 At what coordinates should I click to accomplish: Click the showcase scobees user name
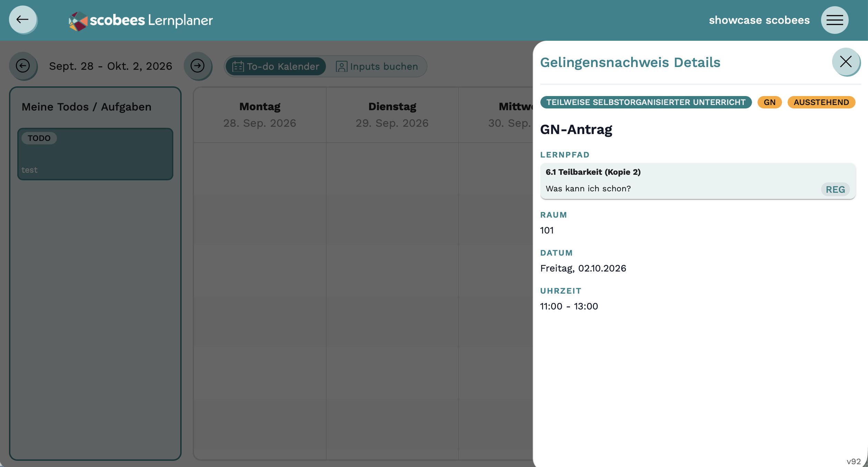[x=759, y=20]
